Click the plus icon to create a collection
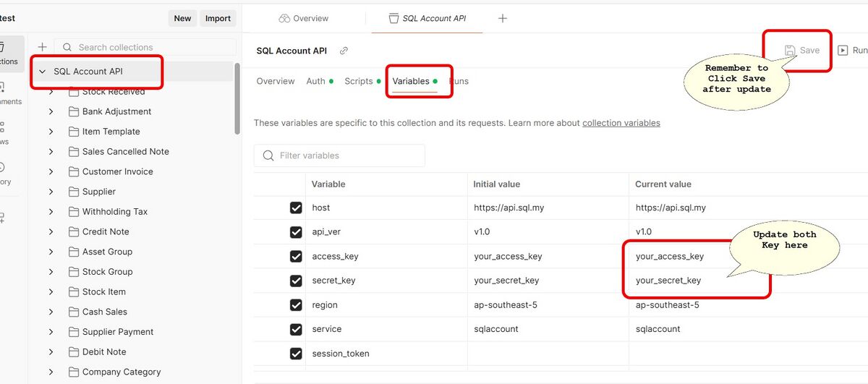The width and height of the screenshot is (868, 384). pyautogui.click(x=42, y=47)
